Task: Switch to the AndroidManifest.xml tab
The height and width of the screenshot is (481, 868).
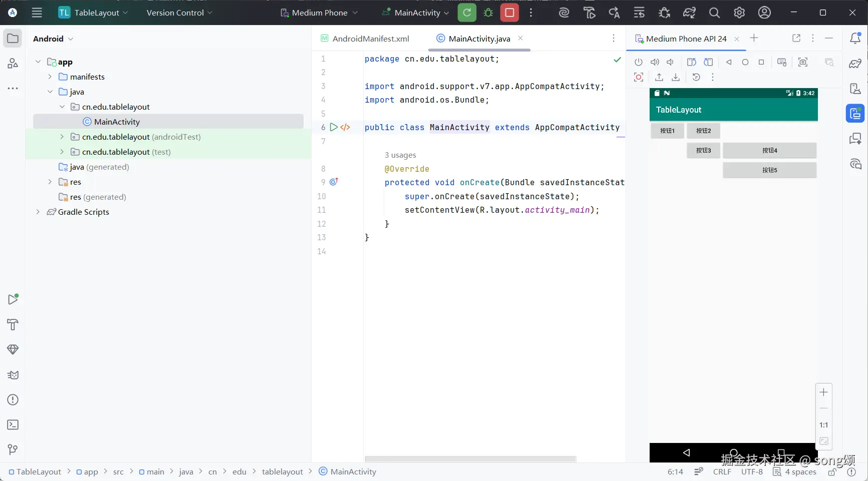Action: tap(370, 39)
